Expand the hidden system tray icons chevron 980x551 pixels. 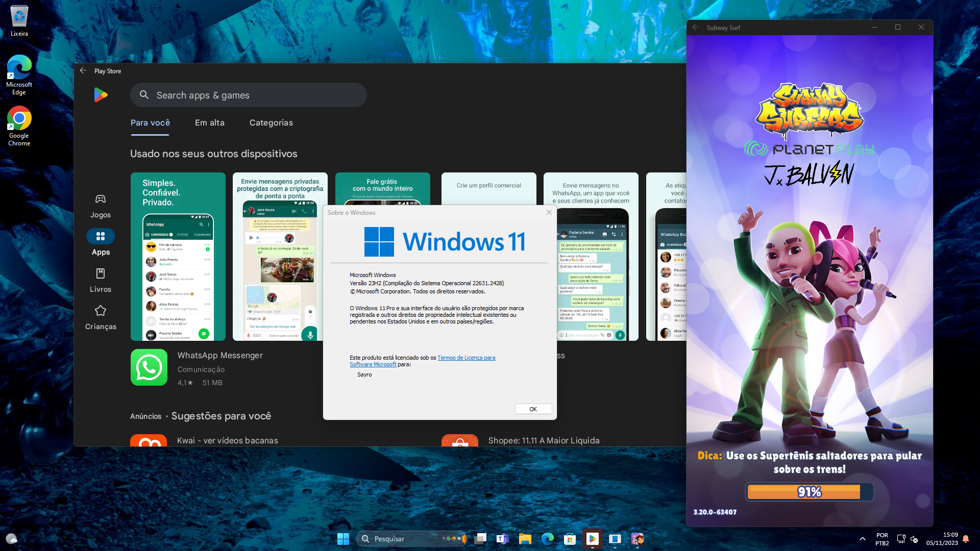pos(863,539)
